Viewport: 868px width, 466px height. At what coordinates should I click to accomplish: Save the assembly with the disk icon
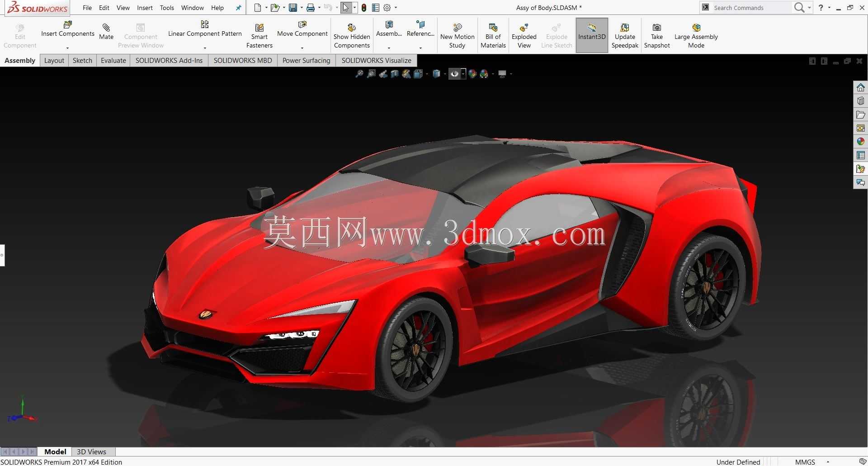click(x=293, y=8)
